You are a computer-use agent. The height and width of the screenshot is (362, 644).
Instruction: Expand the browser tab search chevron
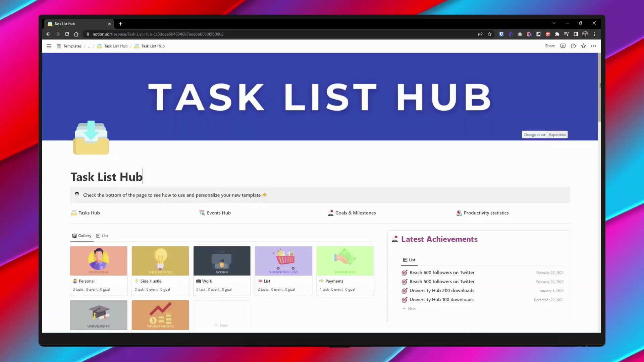[553, 23]
